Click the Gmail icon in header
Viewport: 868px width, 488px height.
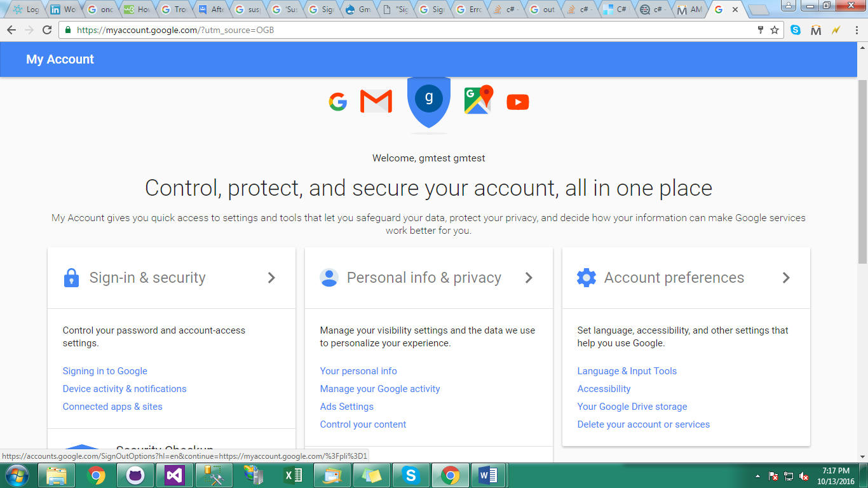click(x=376, y=102)
